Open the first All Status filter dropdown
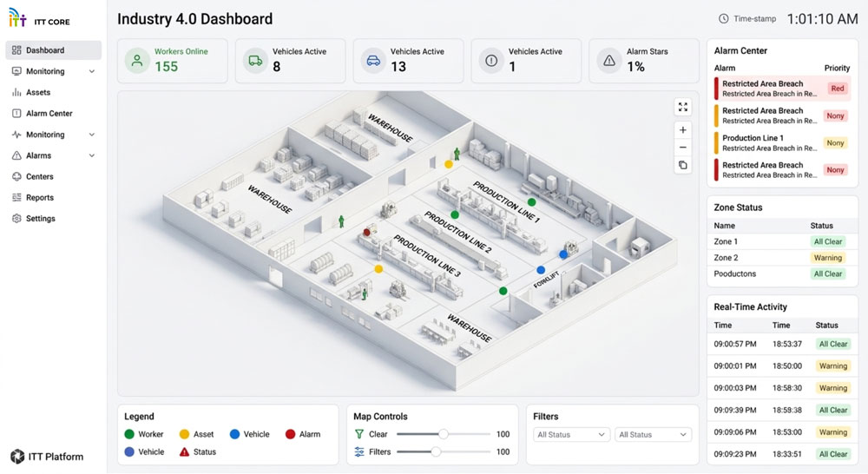 point(572,435)
